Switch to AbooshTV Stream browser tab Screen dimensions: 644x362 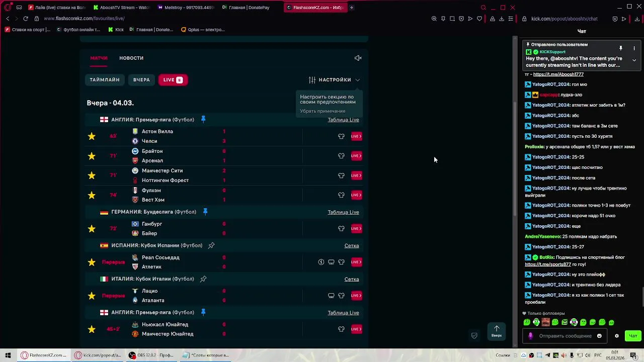(122, 8)
